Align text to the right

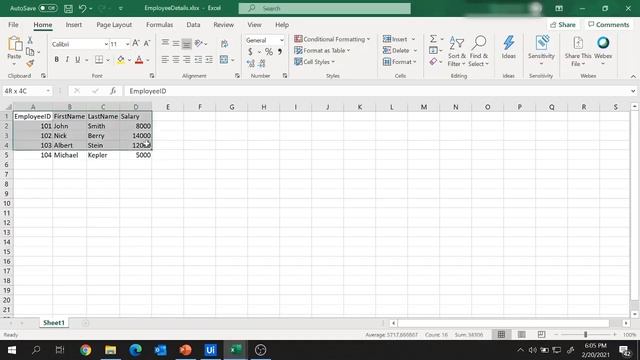pos(187,60)
